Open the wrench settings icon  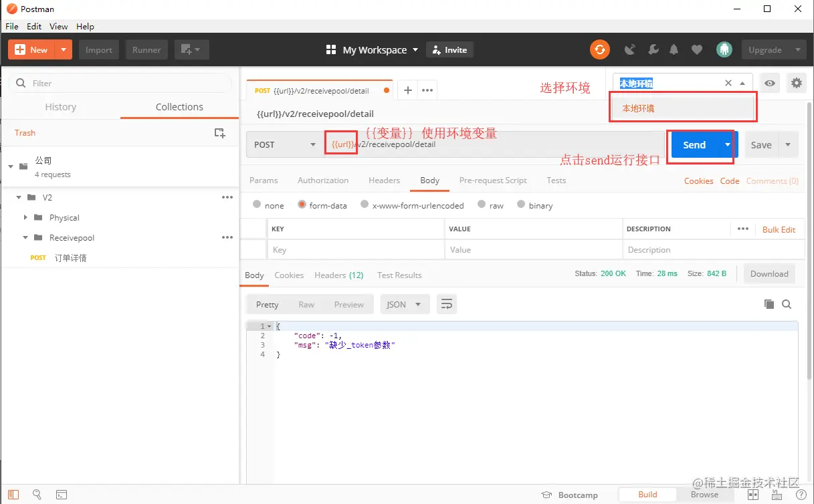(653, 49)
